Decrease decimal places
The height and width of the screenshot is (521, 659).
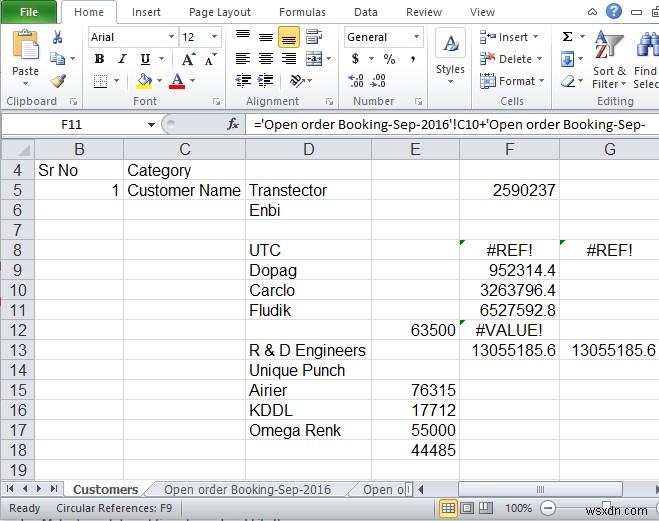(378, 80)
